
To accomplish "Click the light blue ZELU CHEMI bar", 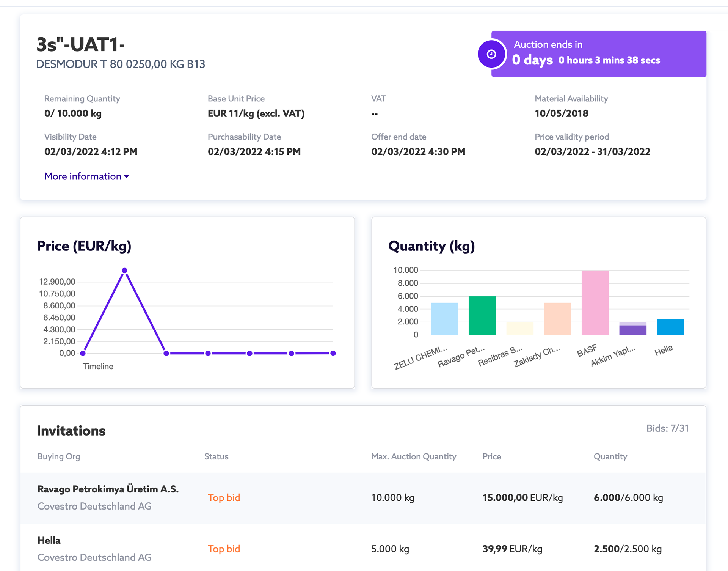I will pos(444,319).
